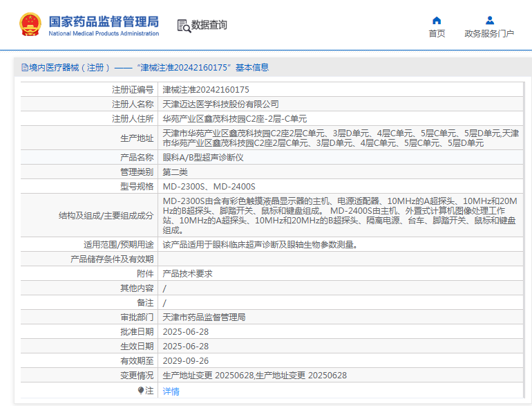Click the bullet icon beside 注

141,391
